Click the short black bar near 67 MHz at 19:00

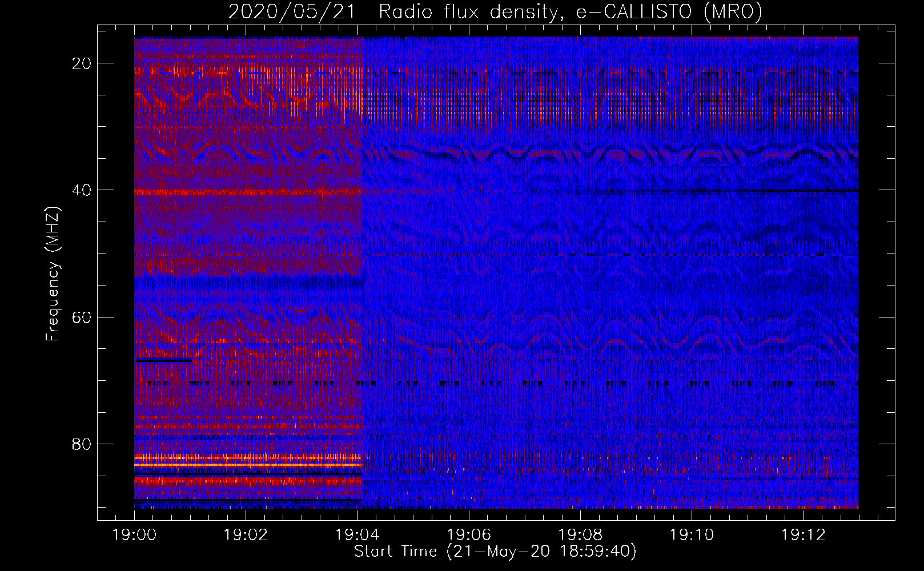click(x=163, y=360)
